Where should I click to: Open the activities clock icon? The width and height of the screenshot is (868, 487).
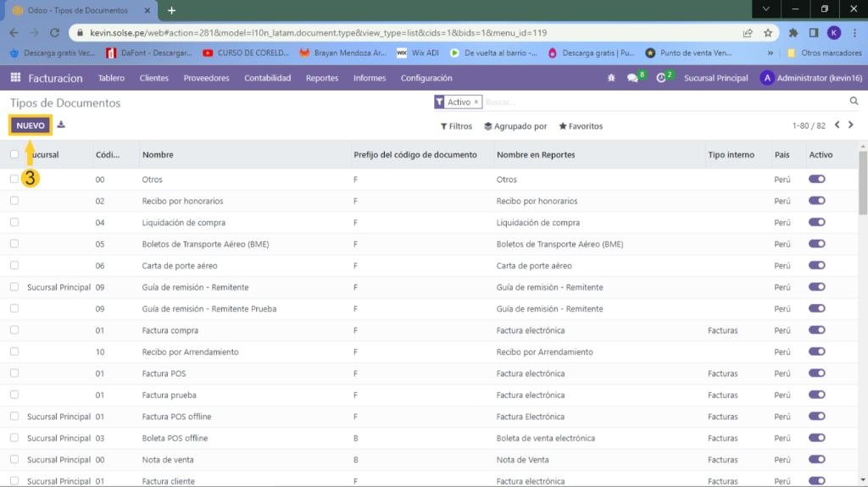661,78
